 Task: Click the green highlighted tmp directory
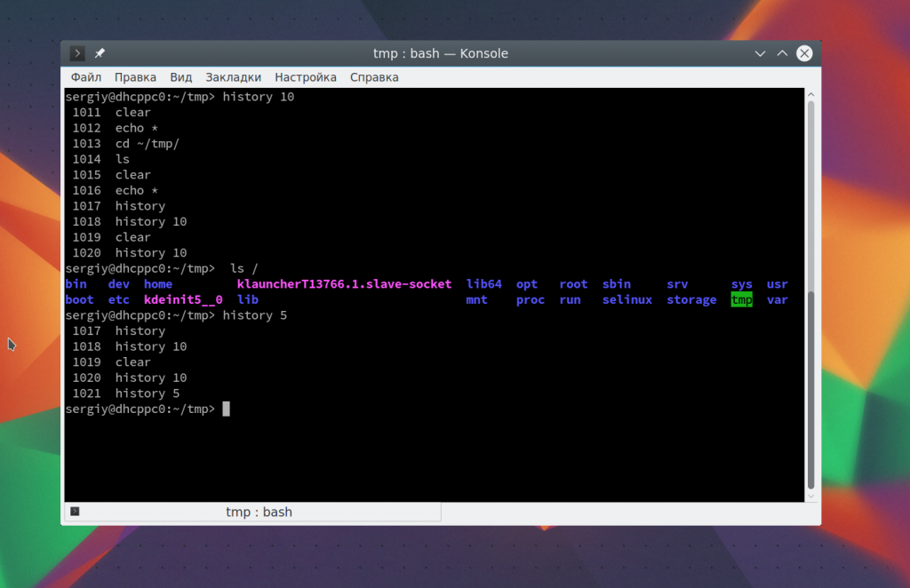coord(741,300)
